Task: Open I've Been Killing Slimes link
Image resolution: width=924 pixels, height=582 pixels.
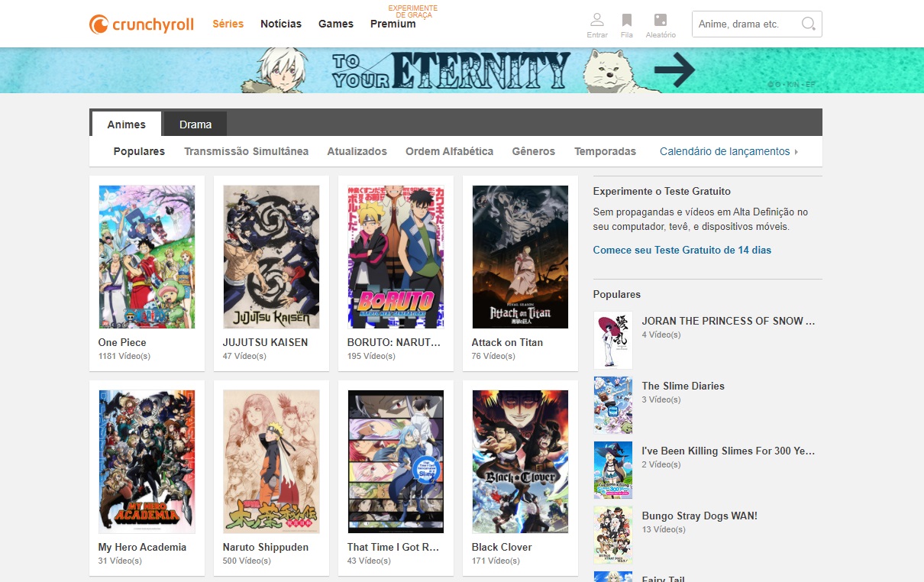Action: pos(729,451)
